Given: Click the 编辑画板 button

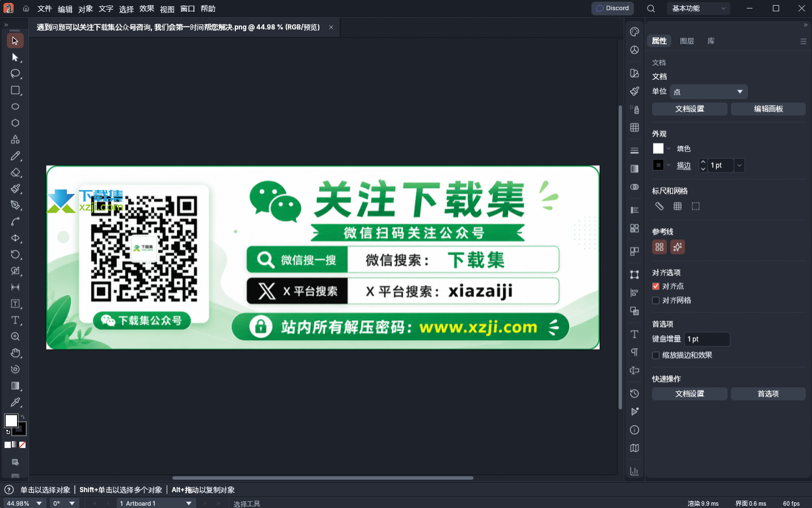Looking at the screenshot, I should tap(768, 109).
